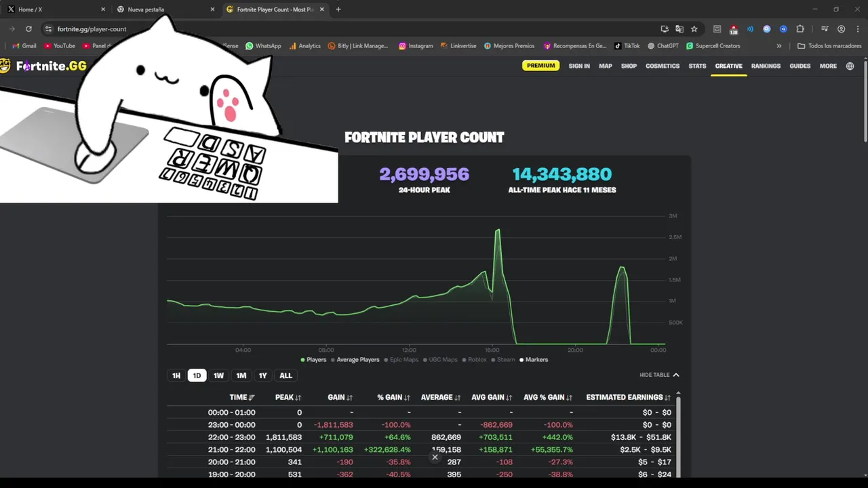This screenshot has height=488, width=868.
Task: Toggle Markers in the chart legend
Action: tap(534, 360)
